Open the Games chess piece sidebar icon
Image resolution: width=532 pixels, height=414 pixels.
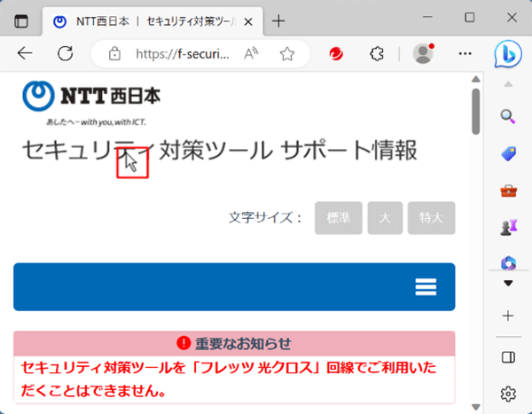(508, 227)
